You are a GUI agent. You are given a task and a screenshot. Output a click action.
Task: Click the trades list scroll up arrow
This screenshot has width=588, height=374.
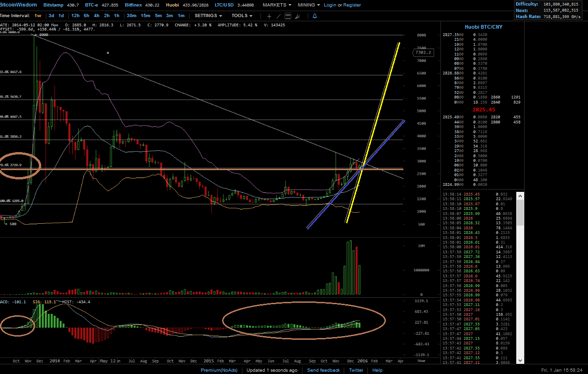520,196
